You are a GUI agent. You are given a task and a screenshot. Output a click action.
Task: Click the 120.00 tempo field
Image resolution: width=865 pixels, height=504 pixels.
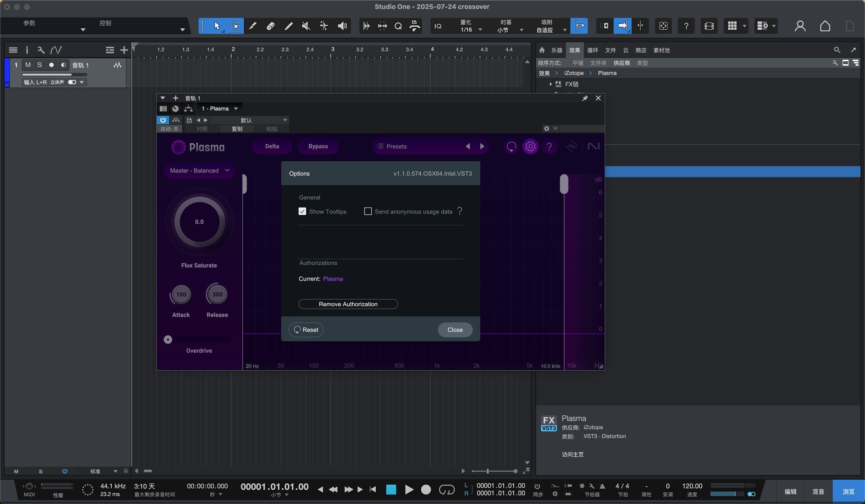point(692,486)
